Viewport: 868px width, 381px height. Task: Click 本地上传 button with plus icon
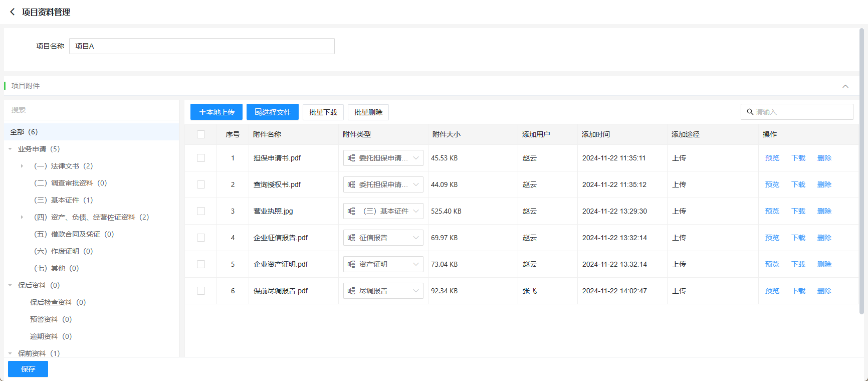click(x=216, y=112)
